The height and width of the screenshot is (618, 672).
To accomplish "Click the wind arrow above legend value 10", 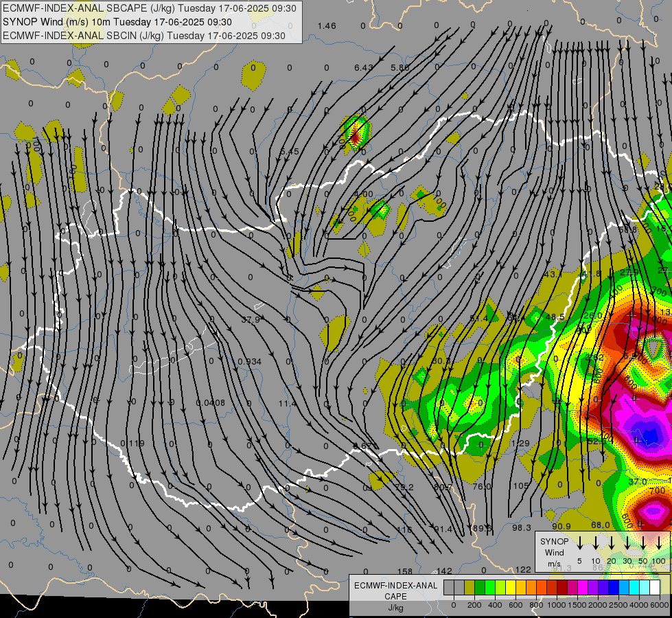I will tap(596, 542).
